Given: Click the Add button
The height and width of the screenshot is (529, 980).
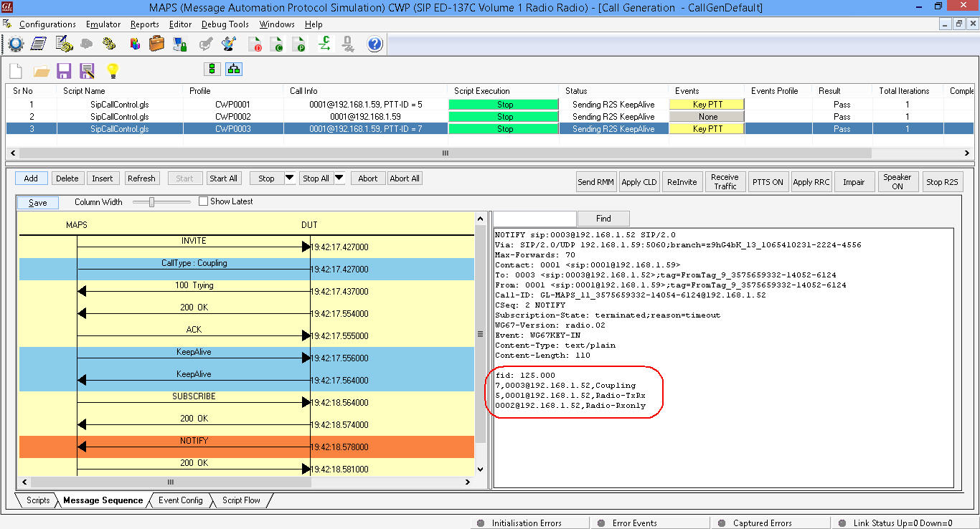Looking at the screenshot, I should (31, 178).
